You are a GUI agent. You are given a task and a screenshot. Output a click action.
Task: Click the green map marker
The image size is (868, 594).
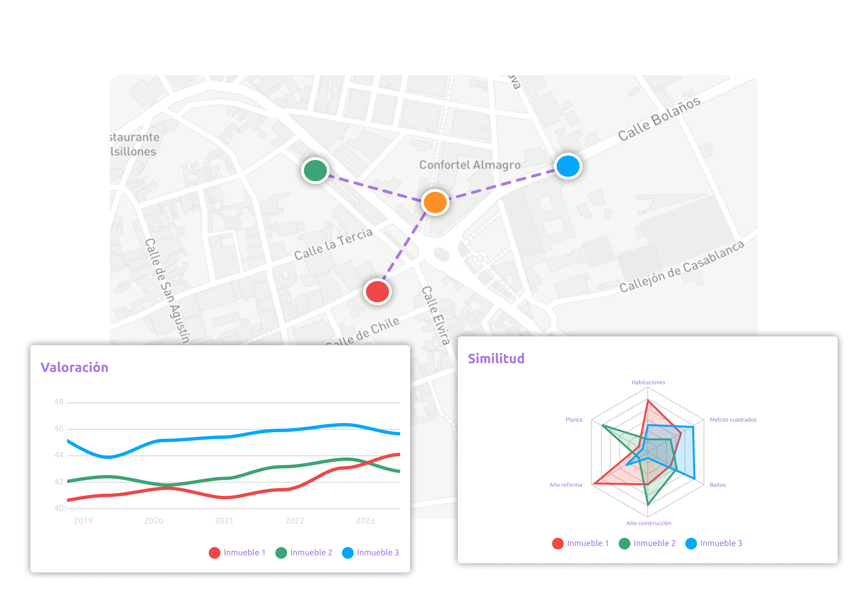(x=315, y=170)
